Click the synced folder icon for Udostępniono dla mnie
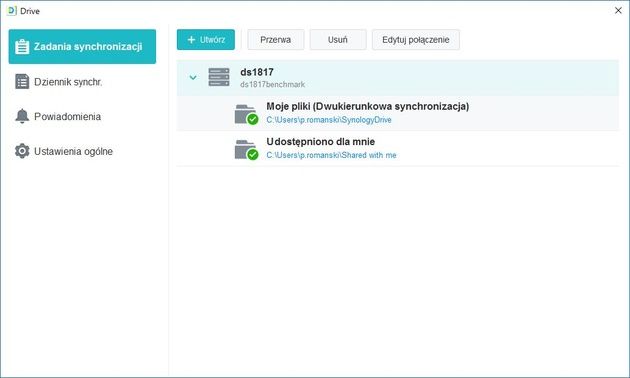Screen dimensions: 630x378 coord(246,149)
